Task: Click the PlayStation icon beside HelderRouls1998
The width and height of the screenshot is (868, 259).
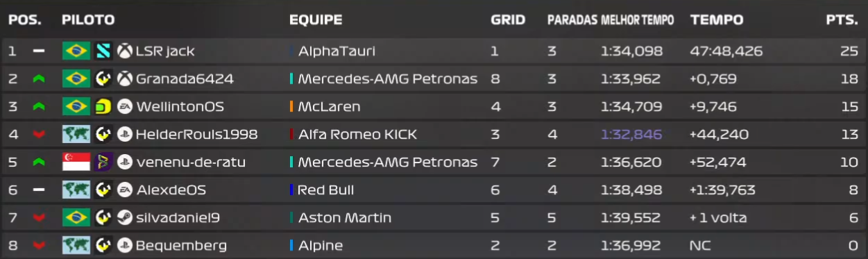Action: 124,134
